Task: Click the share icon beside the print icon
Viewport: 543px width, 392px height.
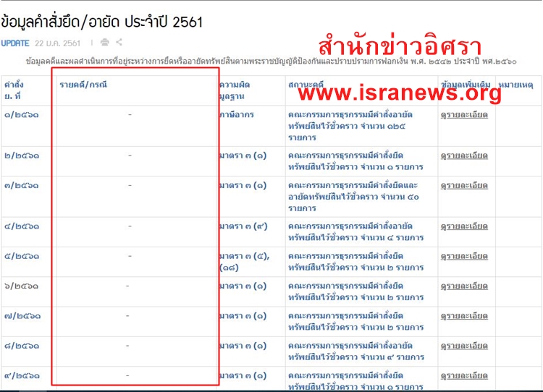Action: tap(119, 43)
